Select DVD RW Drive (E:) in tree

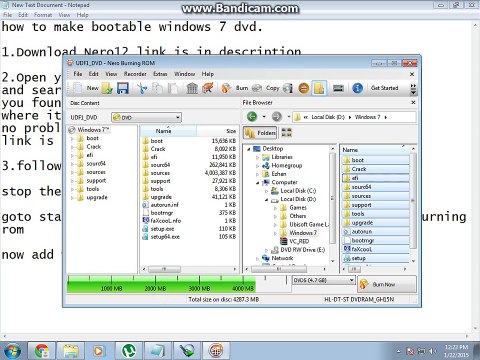click(x=302, y=250)
